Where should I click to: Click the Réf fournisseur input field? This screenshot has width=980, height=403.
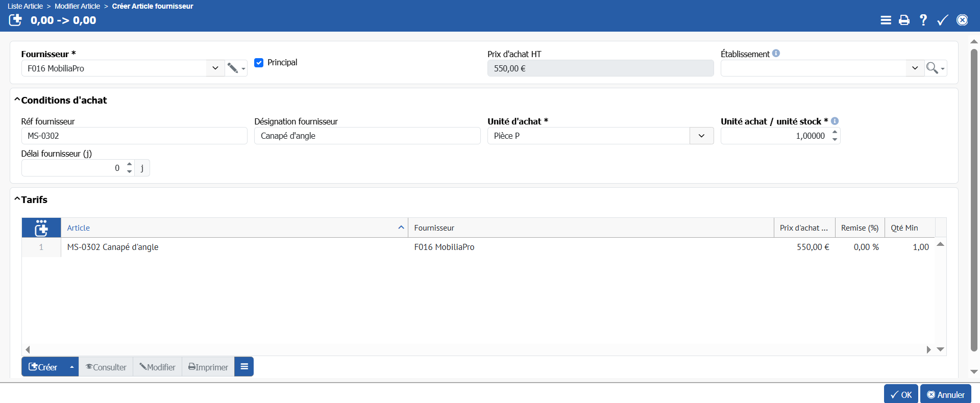(134, 136)
